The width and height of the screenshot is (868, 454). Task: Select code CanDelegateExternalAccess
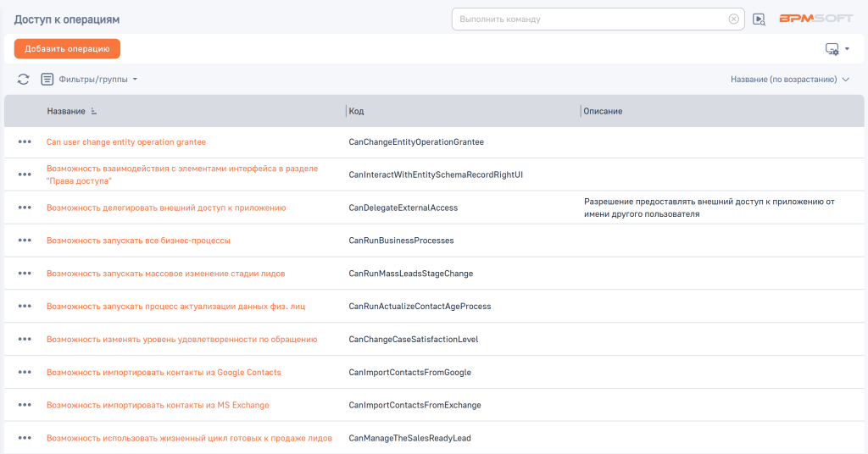click(x=403, y=208)
